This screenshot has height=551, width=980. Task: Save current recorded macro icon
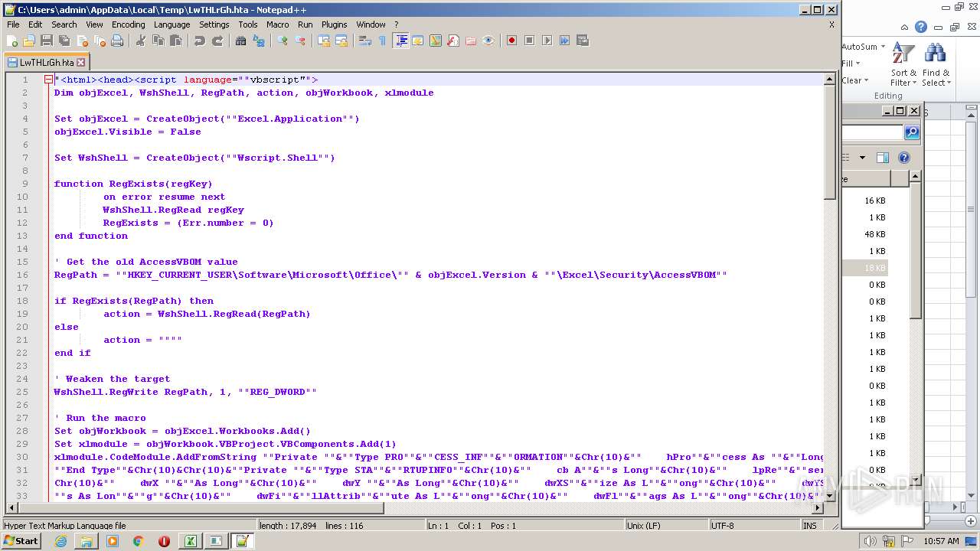click(582, 41)
